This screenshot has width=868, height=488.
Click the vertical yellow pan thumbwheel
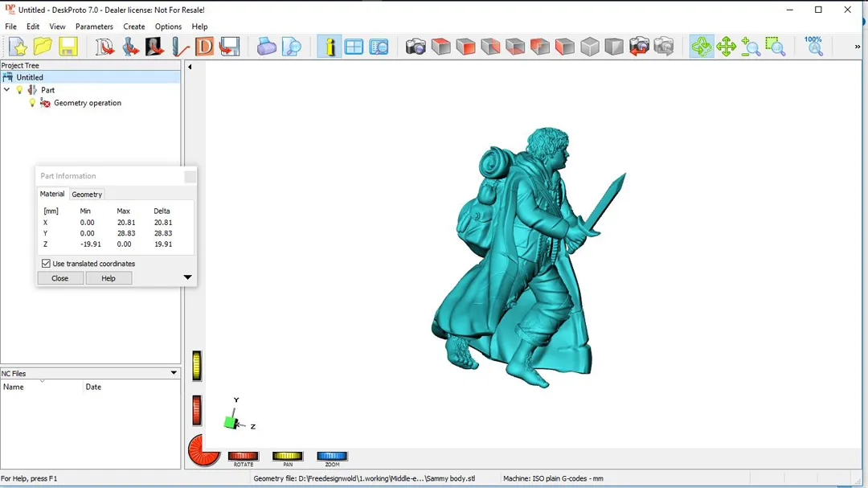(197, 366)
